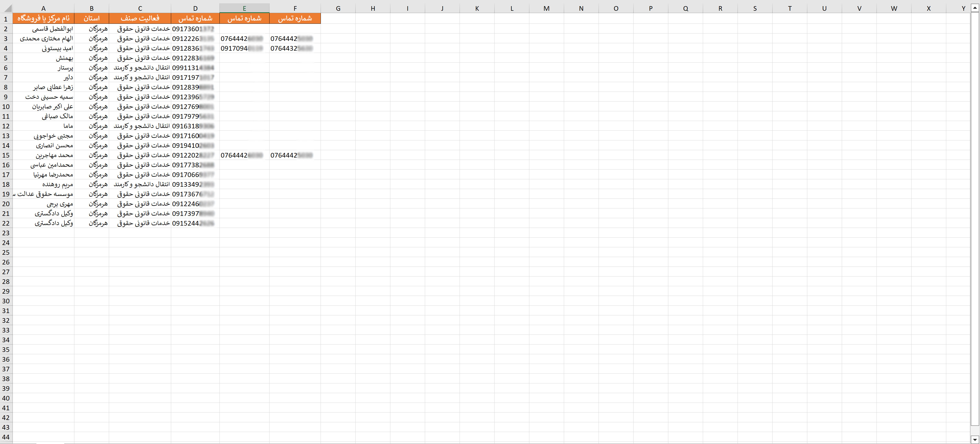Select column C header
Image resolution: width=980 pixels, height=444 pixels.
pos(140,8)
